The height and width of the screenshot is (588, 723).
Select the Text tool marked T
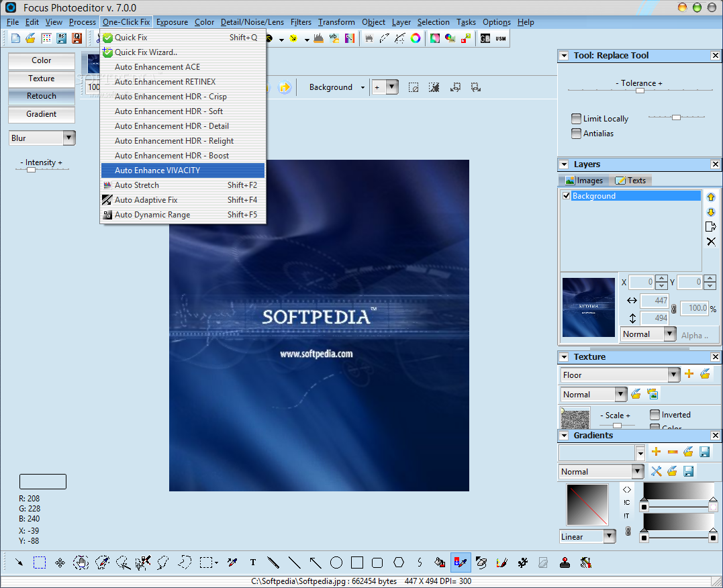252,562
